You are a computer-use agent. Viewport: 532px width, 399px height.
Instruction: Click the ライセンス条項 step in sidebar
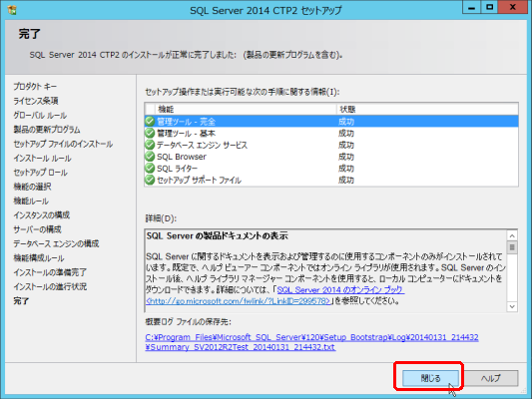click(x=36, y=101)
